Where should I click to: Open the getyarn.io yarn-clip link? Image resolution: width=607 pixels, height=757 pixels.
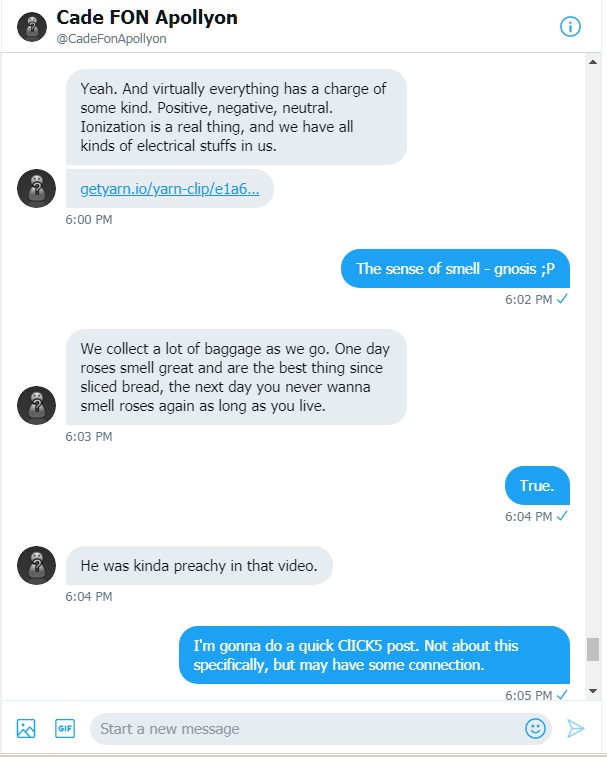click(x=169, y=188)
